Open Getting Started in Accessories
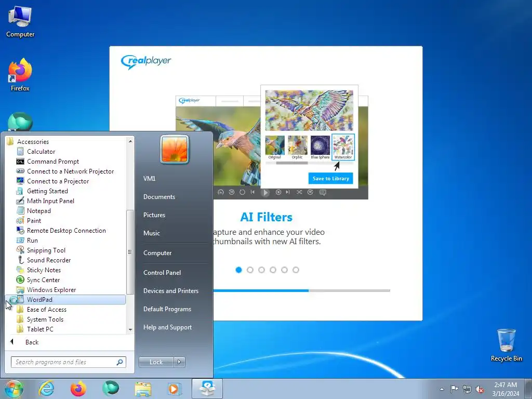Screen dimensions: 532x399 [47, 191]
